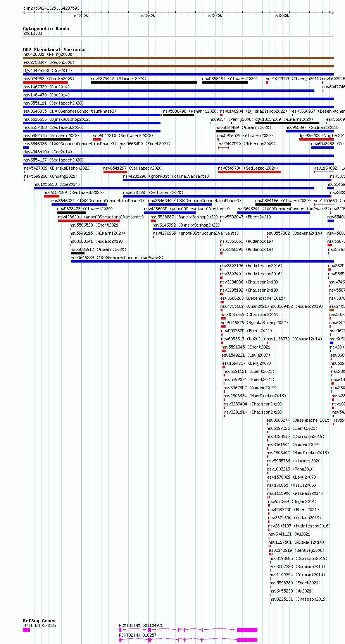Screen dimensions: 345x644
Task: Click nsv5666450 (Ebert2021) label
Action: (145, 144)
